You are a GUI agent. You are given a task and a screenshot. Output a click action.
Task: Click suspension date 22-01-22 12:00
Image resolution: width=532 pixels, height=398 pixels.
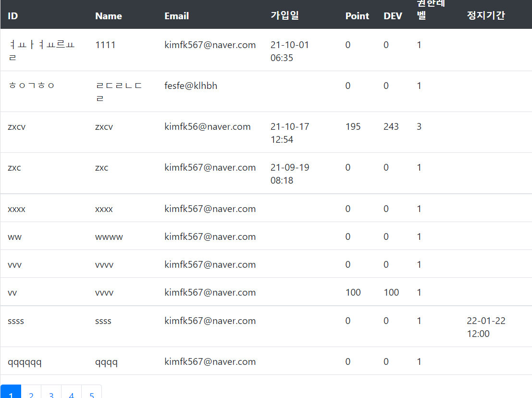coord(486,327)
